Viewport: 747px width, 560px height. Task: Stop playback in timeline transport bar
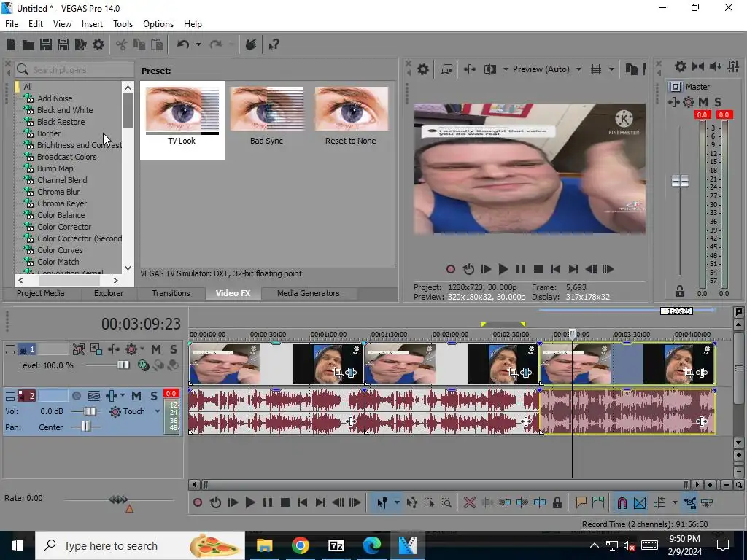tap(285, 503)
